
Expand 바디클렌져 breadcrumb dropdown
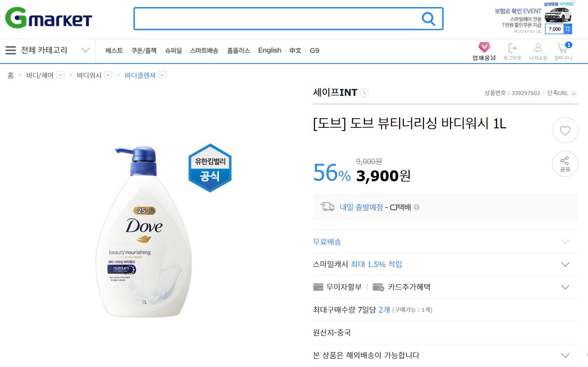point(162,75)
